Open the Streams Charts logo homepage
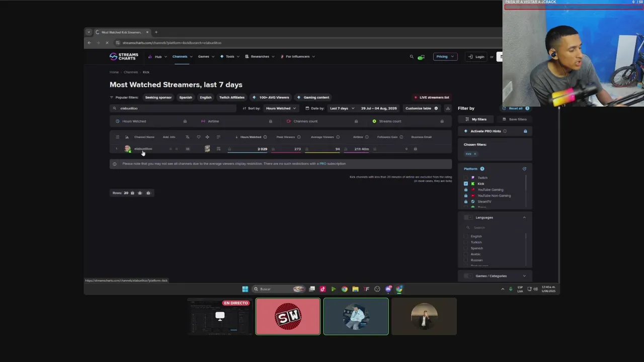 124,56
